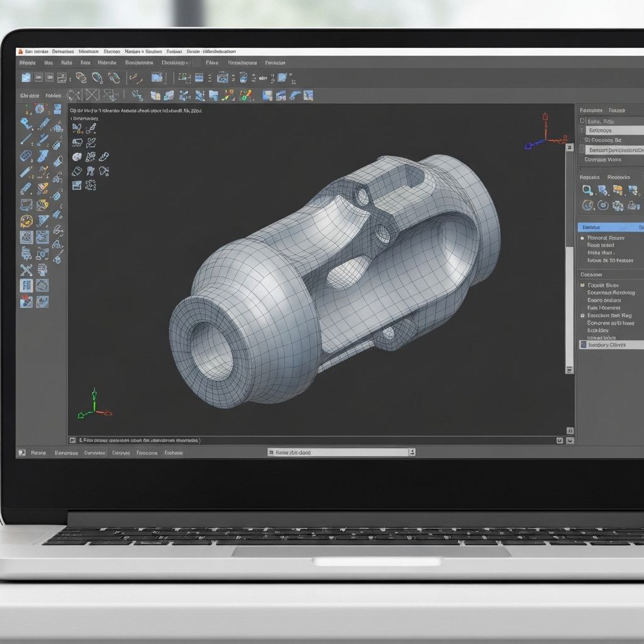Click the first icon in the top toolbar
Image resolution: width=644 pixels, height=644 pixels.
tap(26, 77)
